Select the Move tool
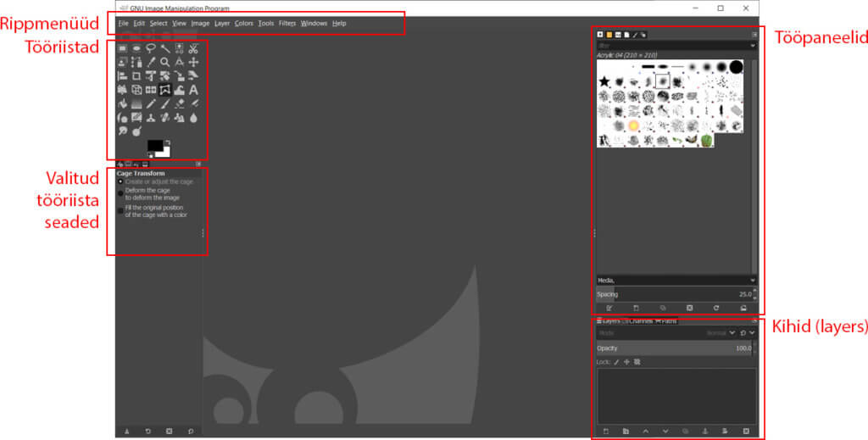This screenshot has height=440, width=868. pos(193,62)
